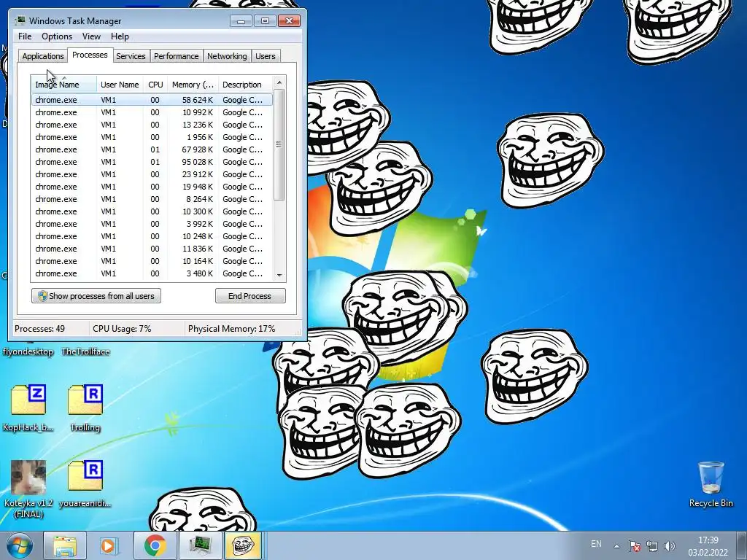Screen dimensions: 747x560
Task: Click the EN language indicator
Action: tap(596, 544)
